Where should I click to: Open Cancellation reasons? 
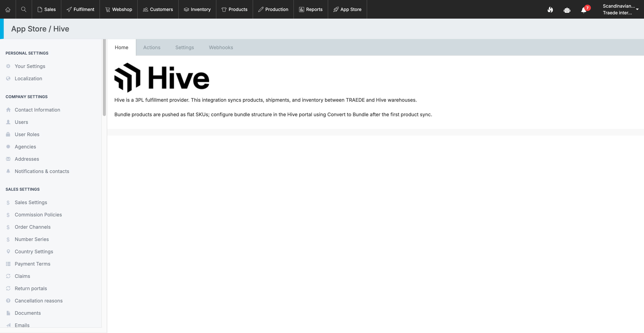(x=39, y=301)
